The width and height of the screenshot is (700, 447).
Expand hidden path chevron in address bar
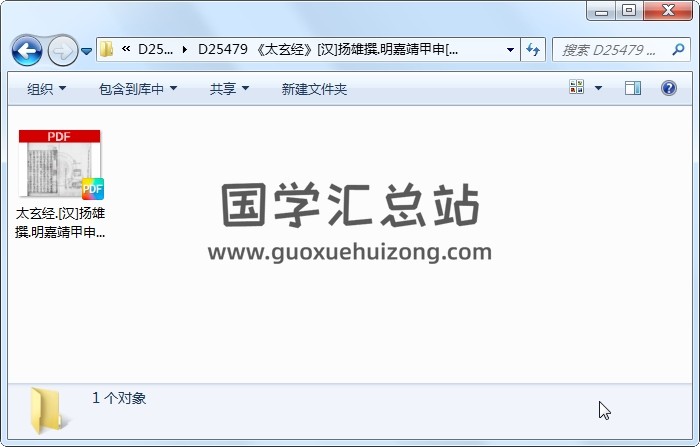pyautogui.click(x=126, y=49)
